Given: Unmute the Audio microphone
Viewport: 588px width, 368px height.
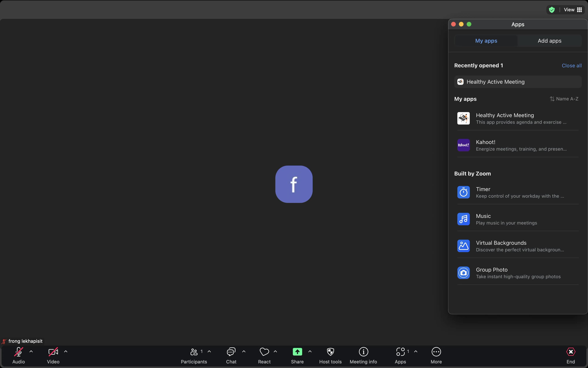Looking at the screenshot, I should click(x=19, y=352).
